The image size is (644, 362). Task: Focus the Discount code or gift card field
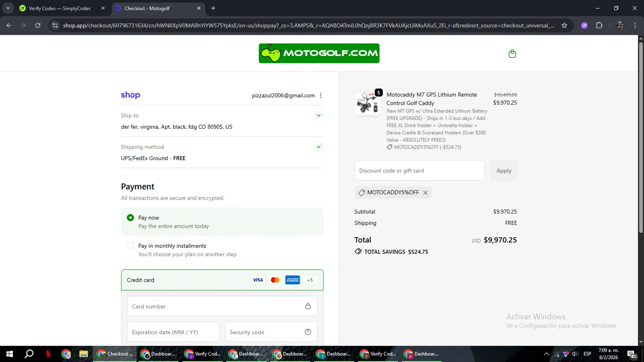(419, 170)
